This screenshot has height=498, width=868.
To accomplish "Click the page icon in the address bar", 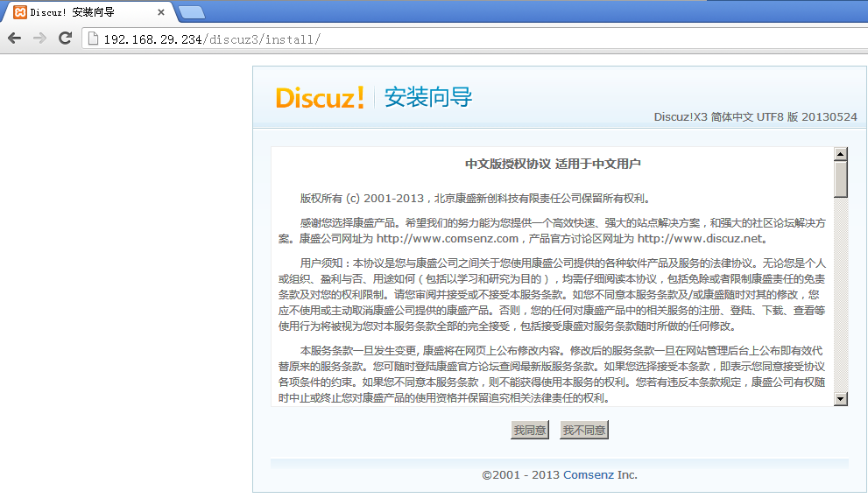I will (93, 39).
